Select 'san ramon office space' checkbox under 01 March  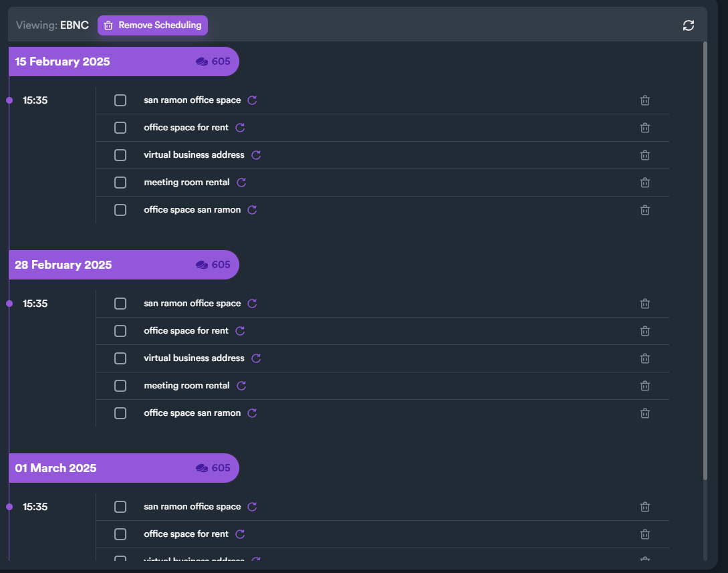click(x=120, y=507)
